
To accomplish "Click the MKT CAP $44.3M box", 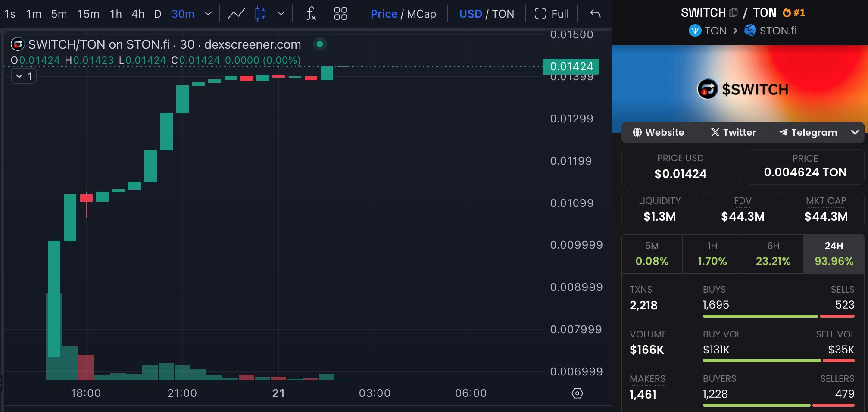I will [x=826, y=210].
